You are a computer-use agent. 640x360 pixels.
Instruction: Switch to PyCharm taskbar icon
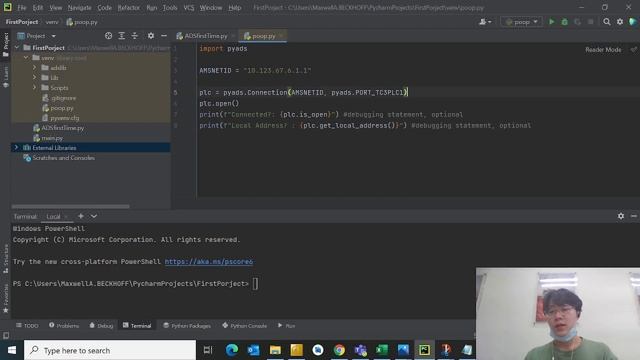click(424, 350)
